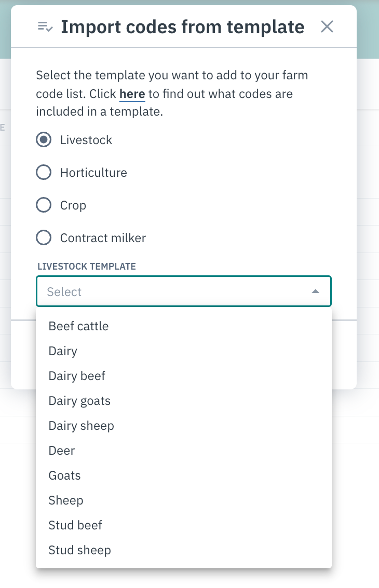The width and height of the screenshot is (379, 588).
Task: Click the Import codes from template heading
Action: (x=183, y=27)
